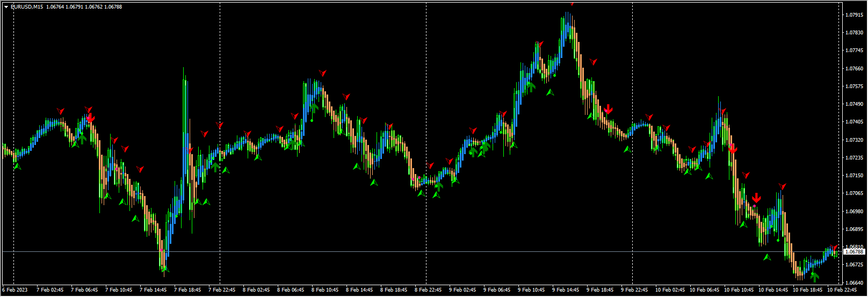Select the large red sell arrow above 7 Feb 06:45
868x297 pixels.
point(90,118)
